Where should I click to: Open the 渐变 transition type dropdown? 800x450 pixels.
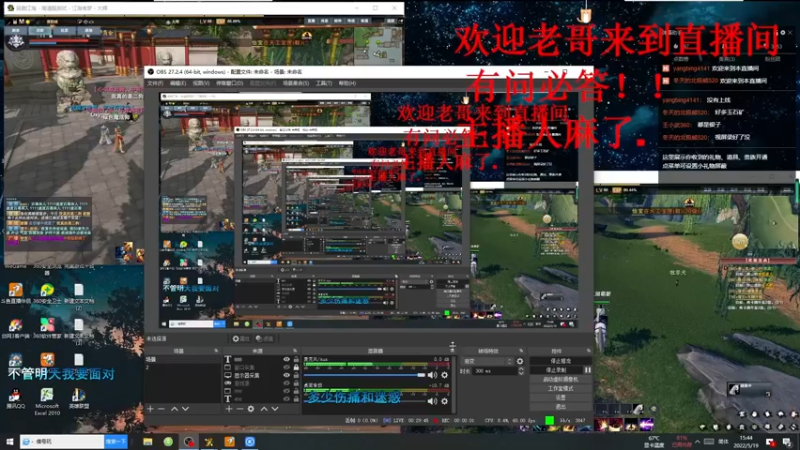487,361
